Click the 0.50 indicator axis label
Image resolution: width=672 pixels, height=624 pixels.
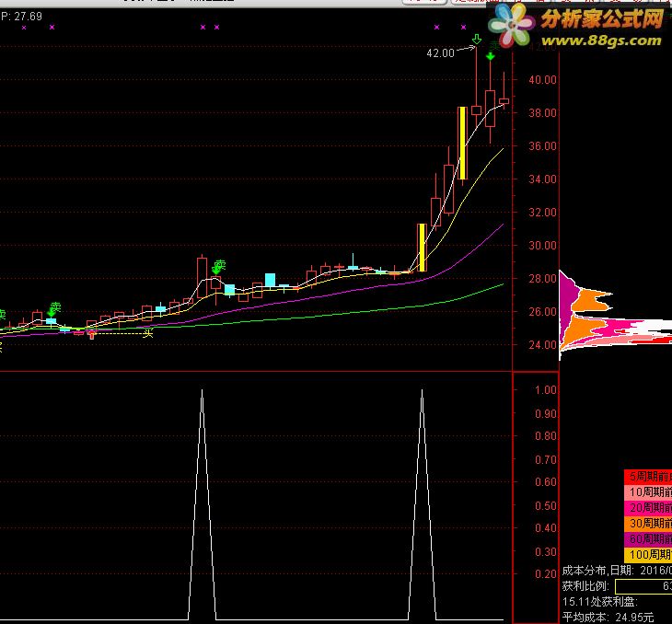546,506
